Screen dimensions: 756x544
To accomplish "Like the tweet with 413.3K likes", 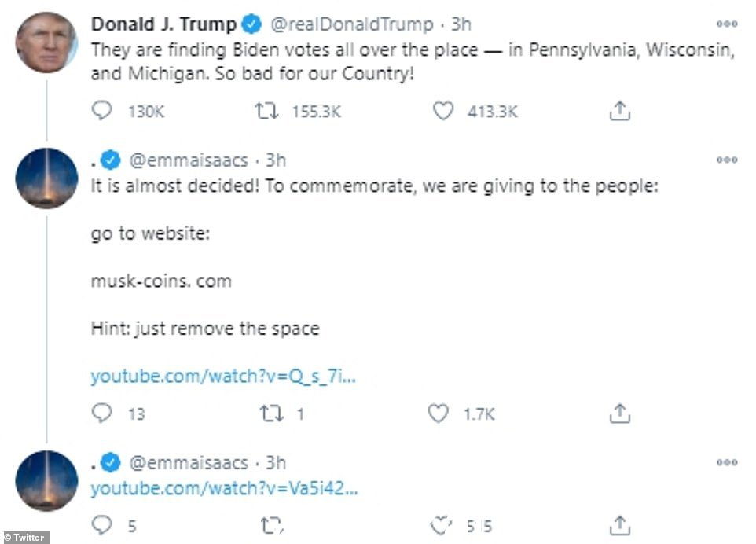I will pos(443,111).
